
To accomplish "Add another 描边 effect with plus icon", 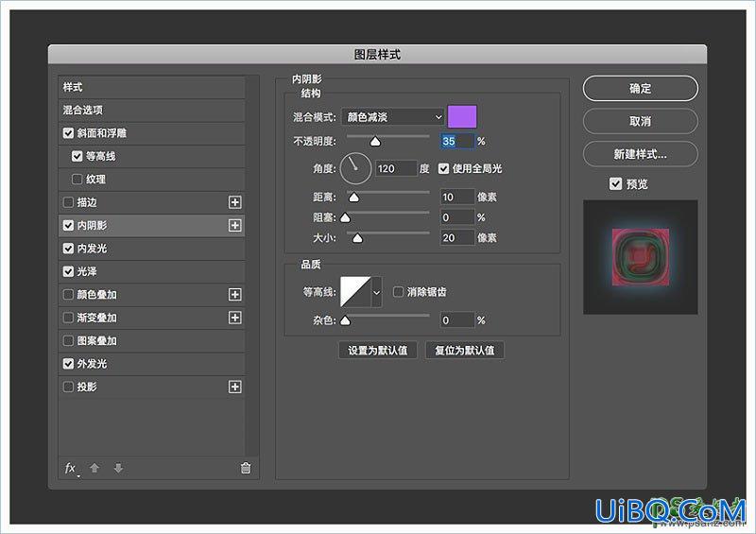I will pyautogui.click(x=234, y=202).
